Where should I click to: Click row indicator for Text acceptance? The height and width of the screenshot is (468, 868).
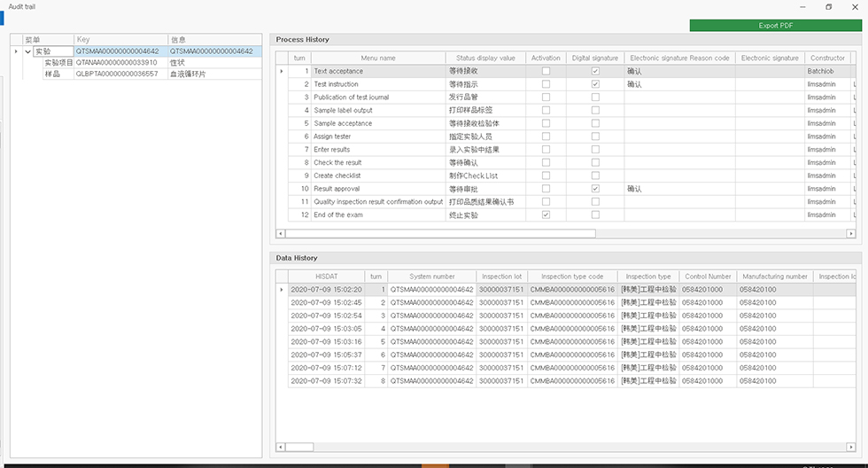tap(282, 71)
